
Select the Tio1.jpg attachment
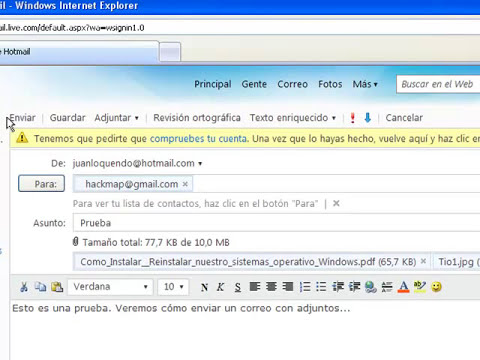click(x=456, y=262)
